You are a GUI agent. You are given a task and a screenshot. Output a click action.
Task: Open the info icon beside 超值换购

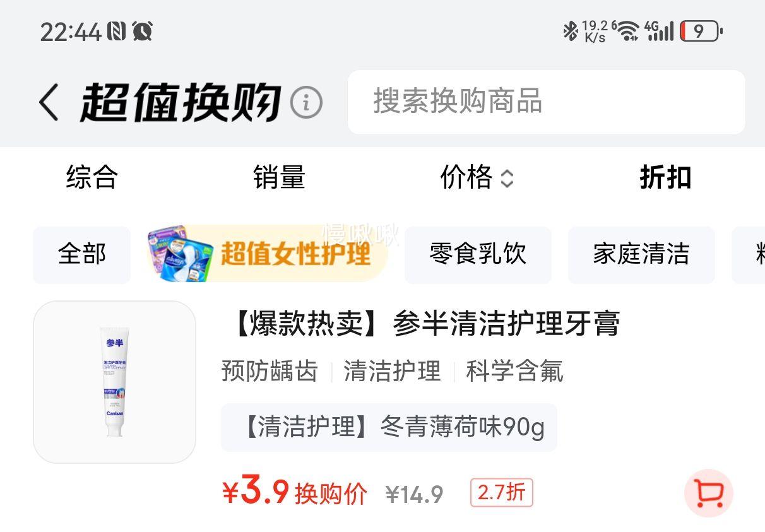[x=306, y=102]
